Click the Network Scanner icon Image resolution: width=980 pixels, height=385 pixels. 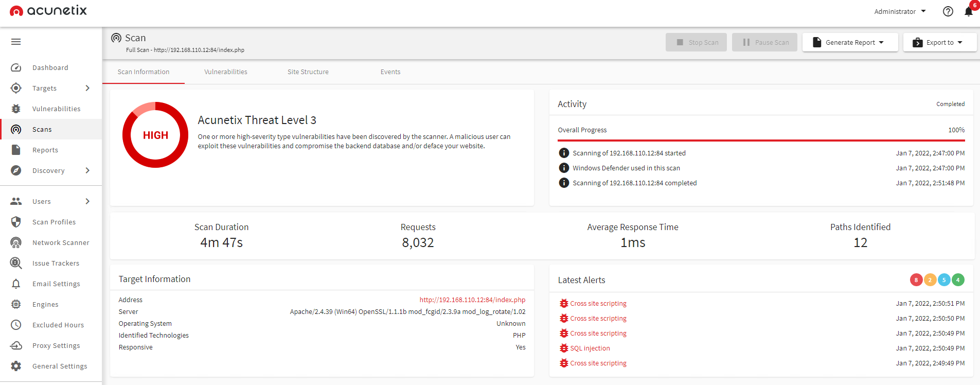[16, 242]
